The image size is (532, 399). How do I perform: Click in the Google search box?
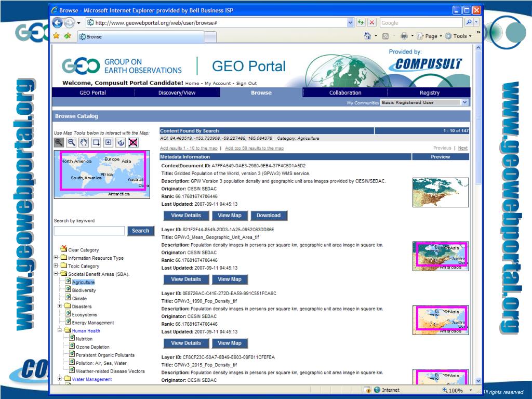(421, 23)
